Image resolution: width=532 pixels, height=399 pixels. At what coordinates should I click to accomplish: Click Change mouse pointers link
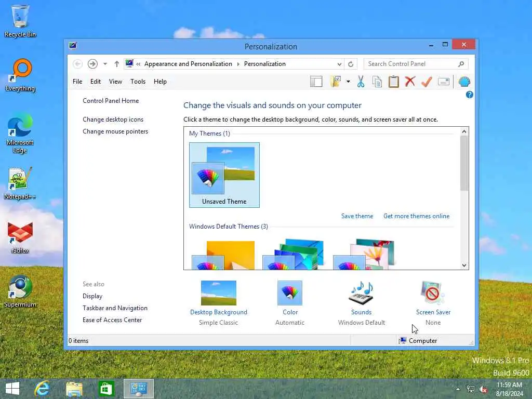(115, 131)
